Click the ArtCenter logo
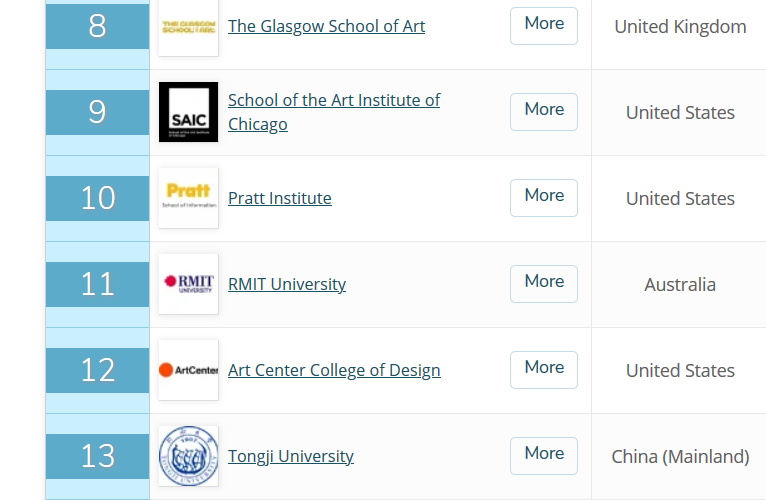The image size is (766, 500). pos(188,370)
